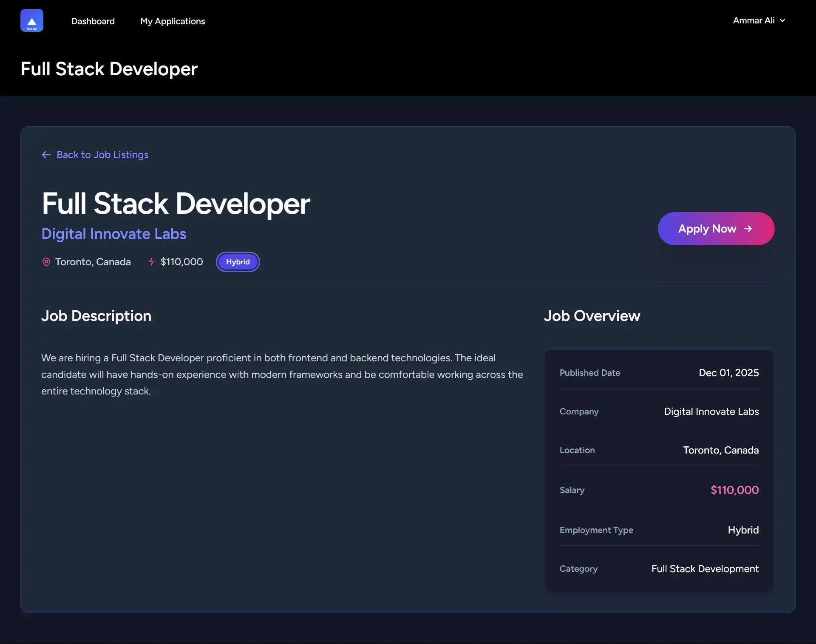Expand the Ammar Ali chevron
The height and width of the screenshot is (644, 816).
[x=782, y=20]
